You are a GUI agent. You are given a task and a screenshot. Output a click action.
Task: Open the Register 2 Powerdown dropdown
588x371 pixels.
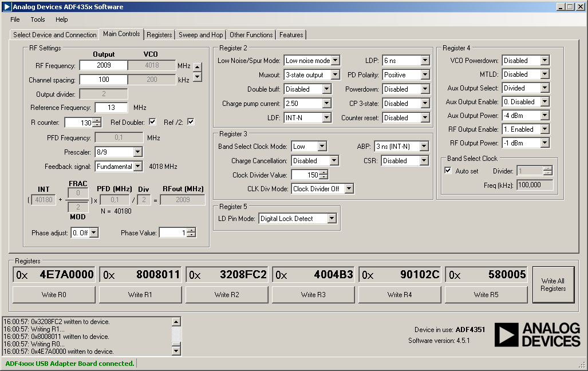point(425,89)
